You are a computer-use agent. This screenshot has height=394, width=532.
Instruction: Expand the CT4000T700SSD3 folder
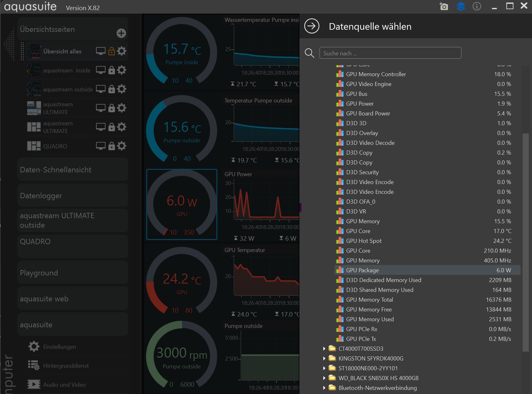click(324, 348)
